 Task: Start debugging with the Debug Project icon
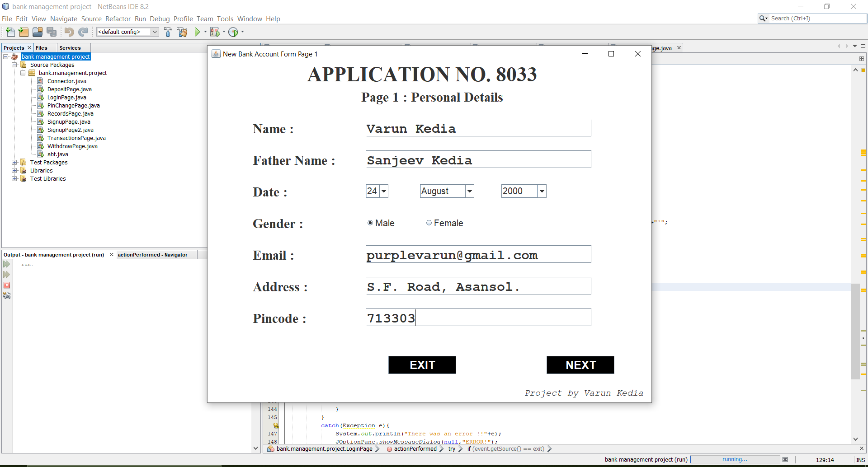pyautogui.click(x=215, y=32)
